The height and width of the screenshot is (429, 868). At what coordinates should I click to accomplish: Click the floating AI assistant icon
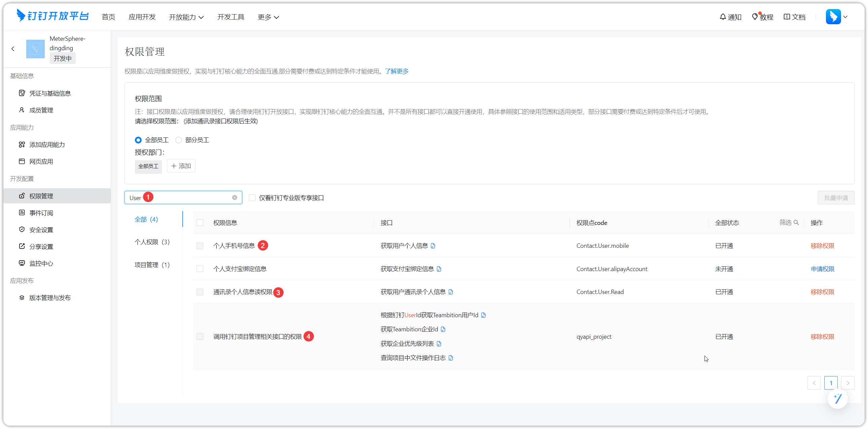[837, 399]
